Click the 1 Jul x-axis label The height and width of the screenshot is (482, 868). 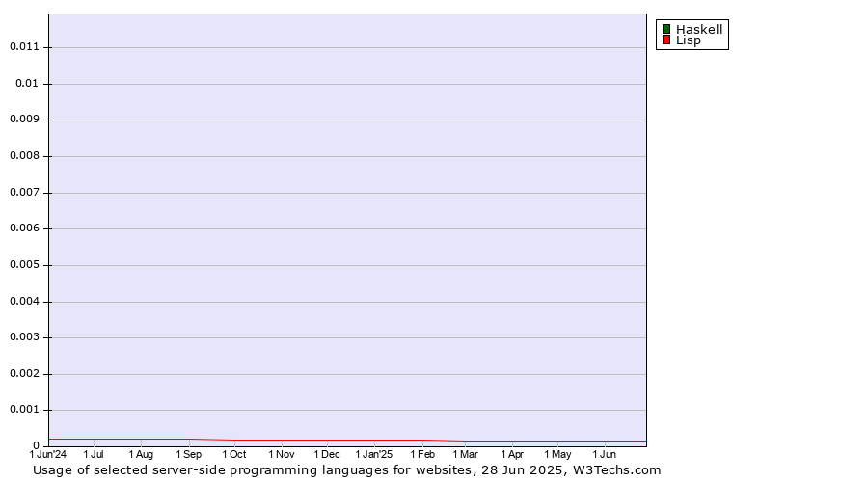[x=94, y=454]
